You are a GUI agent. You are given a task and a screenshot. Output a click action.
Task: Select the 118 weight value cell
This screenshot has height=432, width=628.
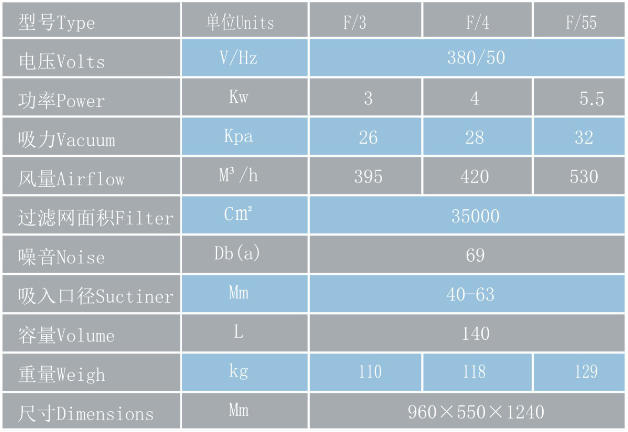coord(476,372)
